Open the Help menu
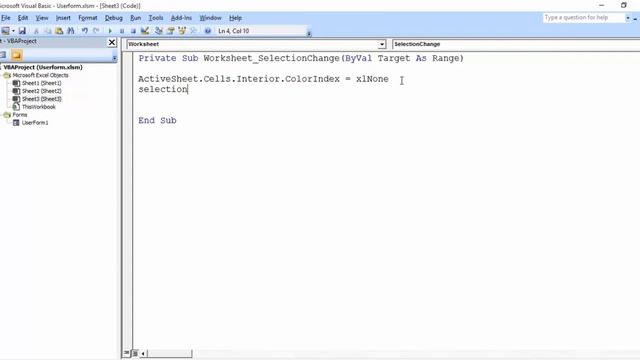The width and height of the screenshot is (640, 360). click(x=235, y=18)
